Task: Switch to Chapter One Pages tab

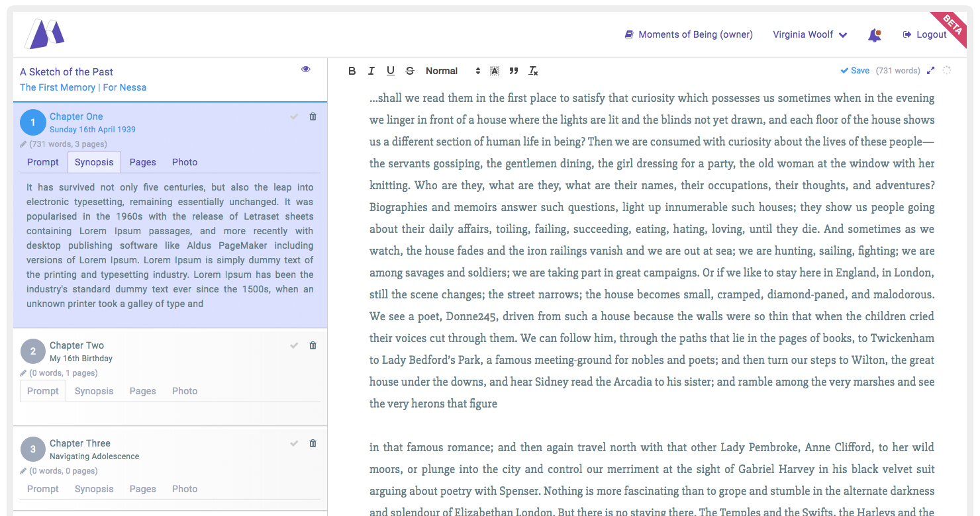Action: (x=143, y=162)
